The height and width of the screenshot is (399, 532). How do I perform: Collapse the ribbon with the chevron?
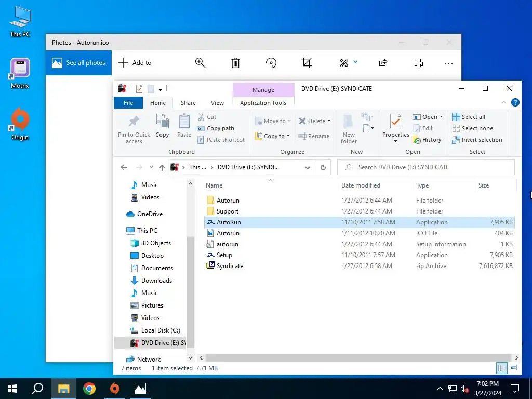click(504, 102)
